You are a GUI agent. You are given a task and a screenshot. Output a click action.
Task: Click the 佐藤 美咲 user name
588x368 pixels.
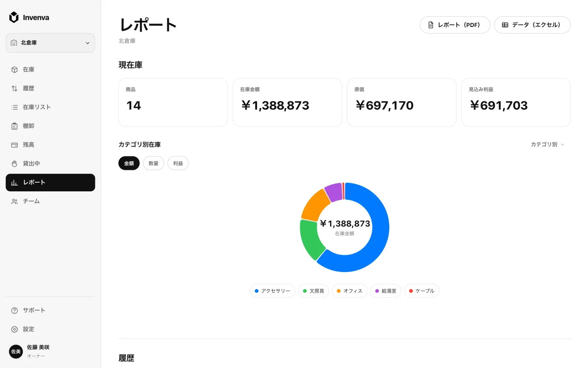(x=38, y=347)
